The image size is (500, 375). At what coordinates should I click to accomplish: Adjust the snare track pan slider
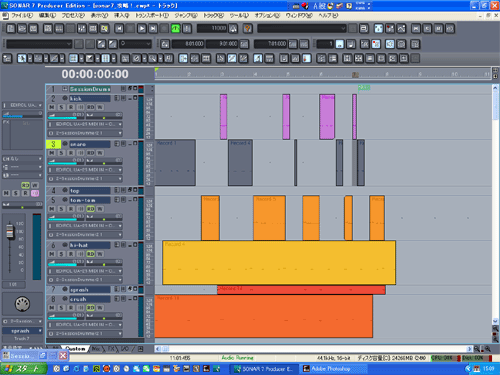point(104,162)
